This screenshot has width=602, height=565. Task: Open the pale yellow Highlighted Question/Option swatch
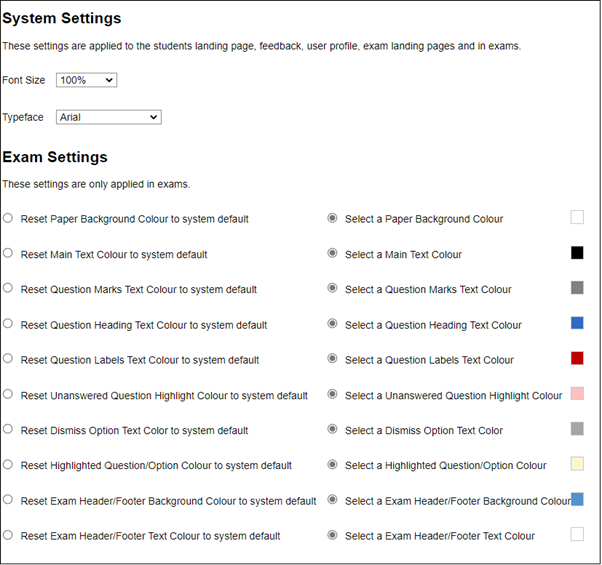[x=577, y=464]
